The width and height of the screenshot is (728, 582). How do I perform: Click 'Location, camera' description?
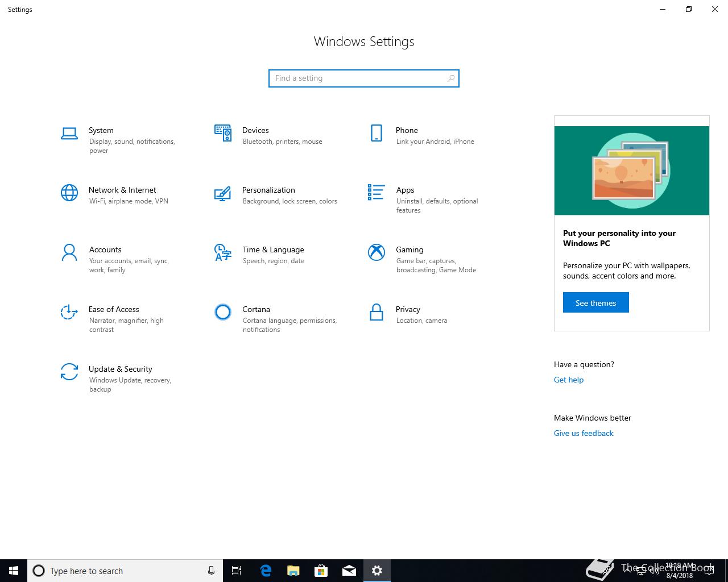[x=421, y=321]
